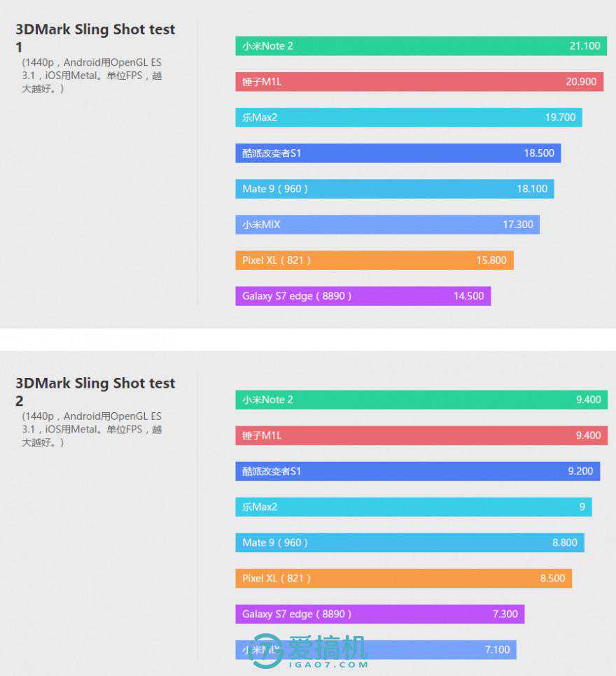Screen dimensions: 616x676
Task: Click the 小米MIX bar showing 17.300
Action: tap(387, 225)
